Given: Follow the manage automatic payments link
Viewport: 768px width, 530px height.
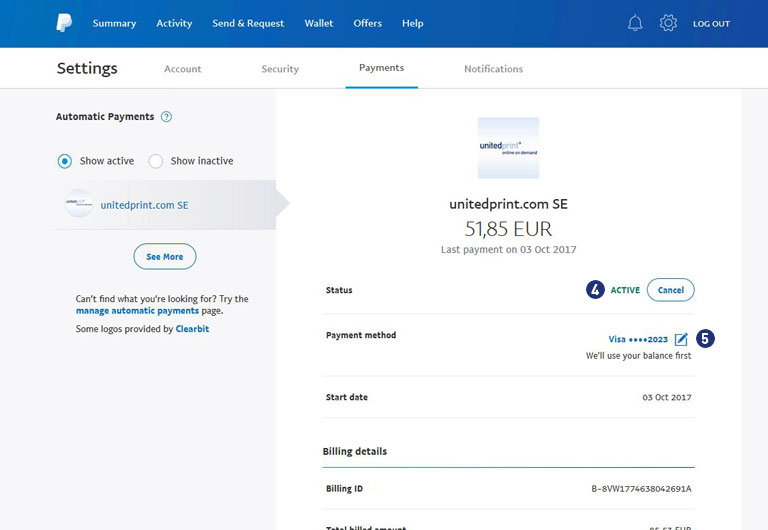Looking at the screenshot, I should pos(137,311).
